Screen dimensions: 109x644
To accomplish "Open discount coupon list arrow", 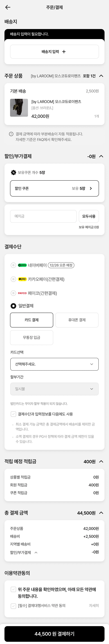I will tap(91, 189).
